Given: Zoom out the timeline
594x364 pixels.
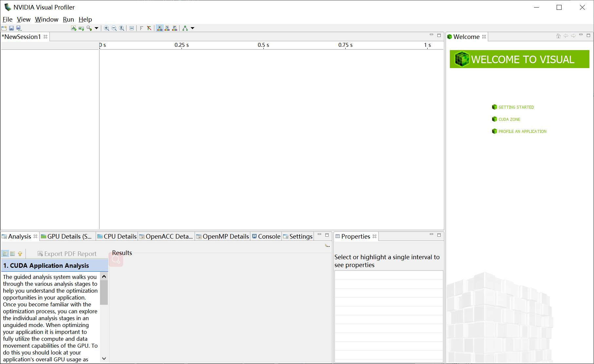Looking at the screenshot, I should (x=114, y=28).
